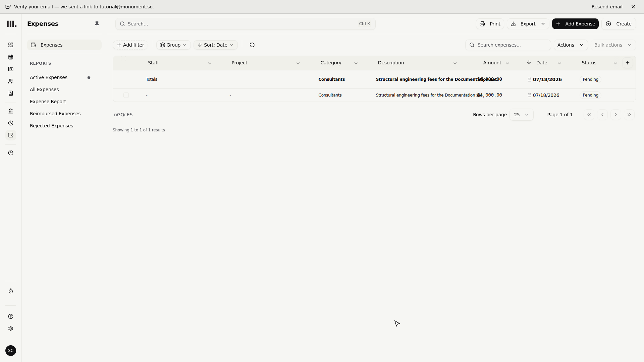
Task: Click the refresh reset icon
Action: pyautogui.click(x=252, y=45)
